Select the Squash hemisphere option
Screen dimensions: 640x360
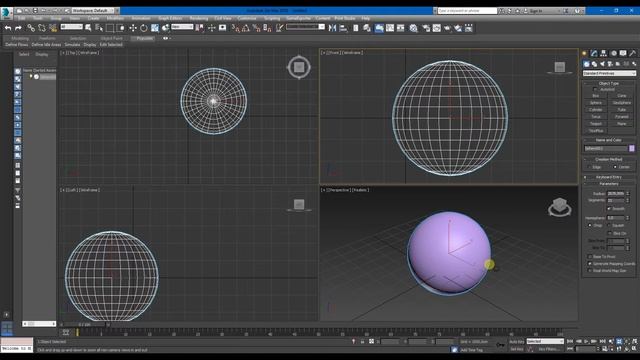tap(609, 225)
